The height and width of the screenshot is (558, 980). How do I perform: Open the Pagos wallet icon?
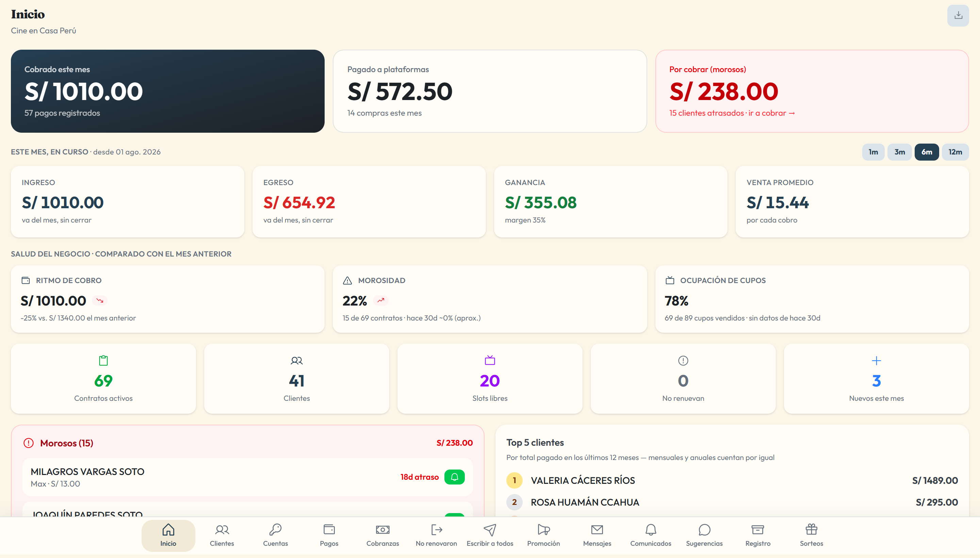(x=329, y=530)
